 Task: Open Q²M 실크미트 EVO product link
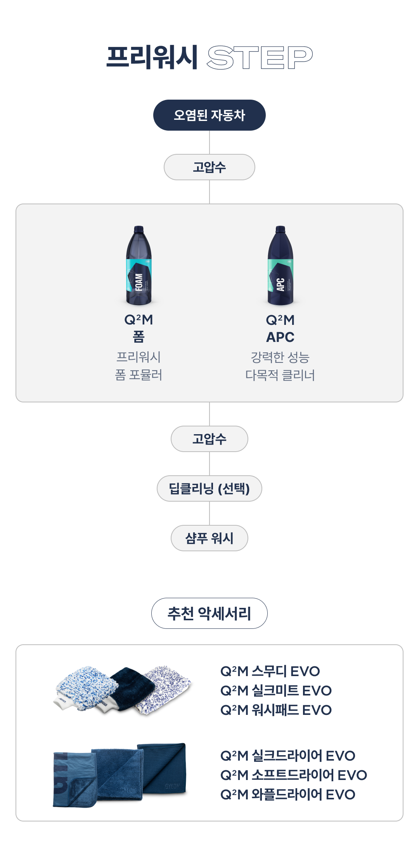click(276, 690)
